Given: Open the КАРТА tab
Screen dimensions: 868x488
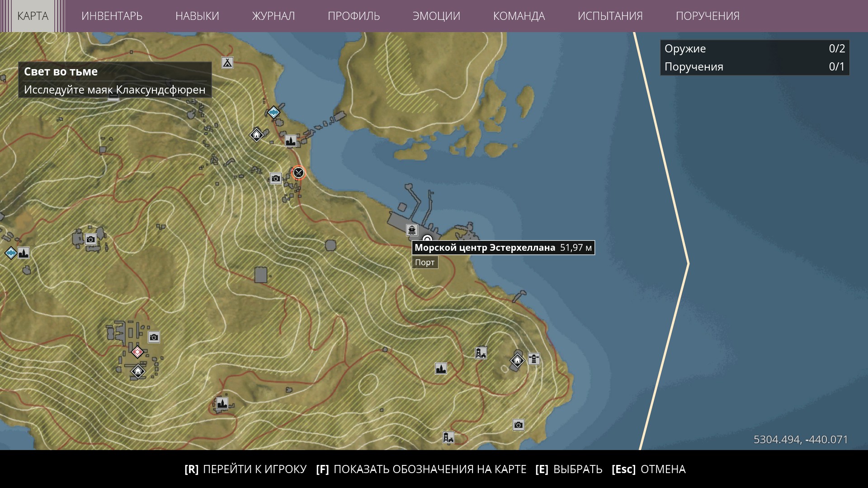Looking at the screenshot, I should 33,16.
